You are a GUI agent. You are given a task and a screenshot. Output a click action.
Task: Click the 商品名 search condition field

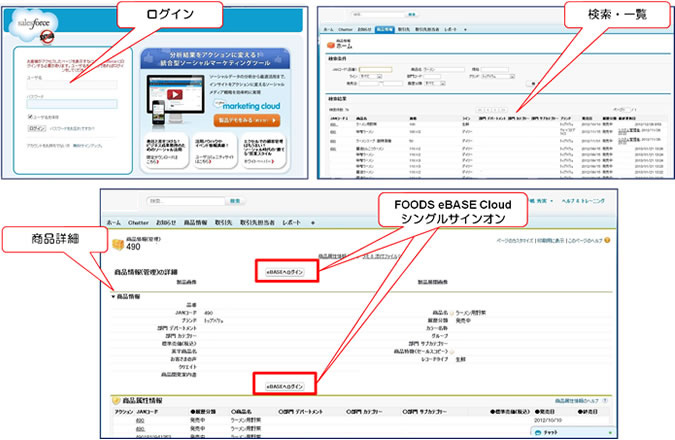444,69
